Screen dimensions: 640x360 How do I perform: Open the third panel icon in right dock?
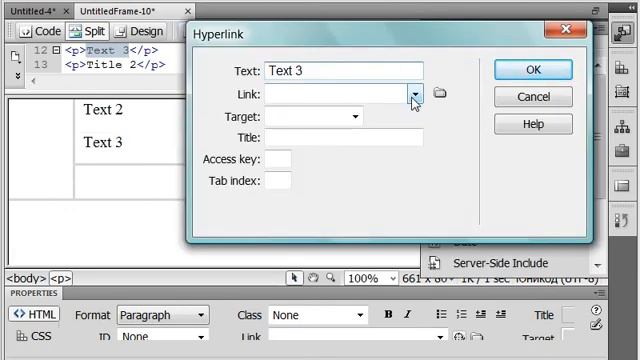[622, 91]
